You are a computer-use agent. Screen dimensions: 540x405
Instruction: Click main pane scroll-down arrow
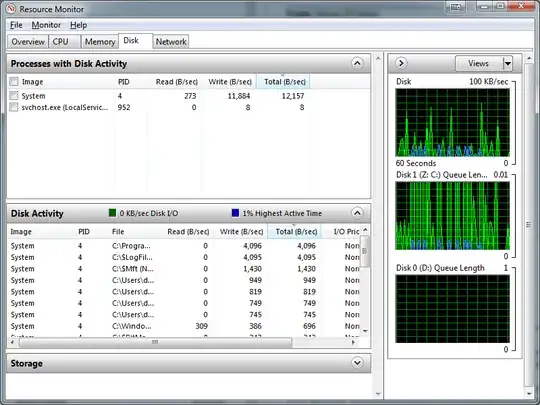pos(378,394)
